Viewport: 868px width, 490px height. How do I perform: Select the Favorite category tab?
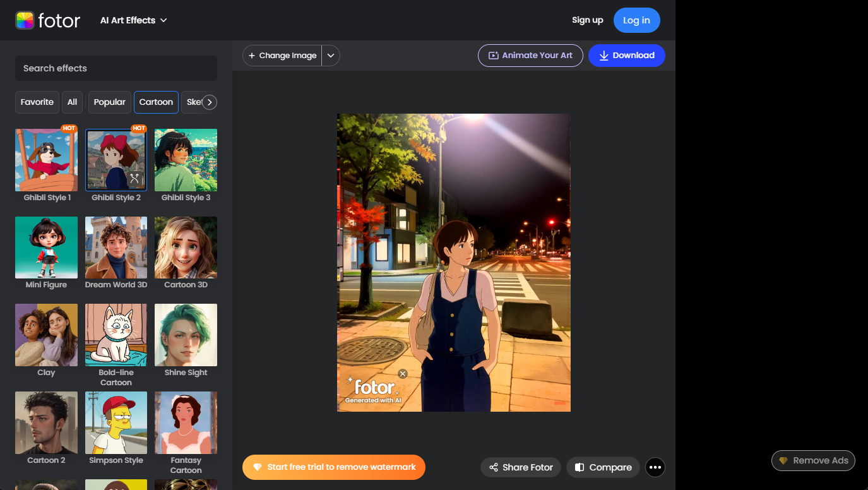point(37,102)
